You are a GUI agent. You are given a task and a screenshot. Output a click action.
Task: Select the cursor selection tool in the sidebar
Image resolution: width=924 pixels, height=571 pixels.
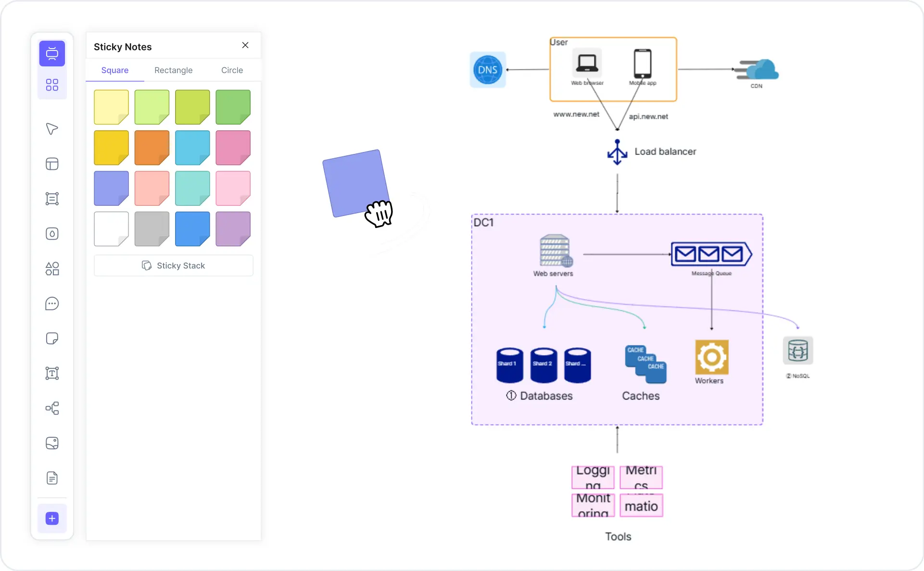(x=51, y=129)
